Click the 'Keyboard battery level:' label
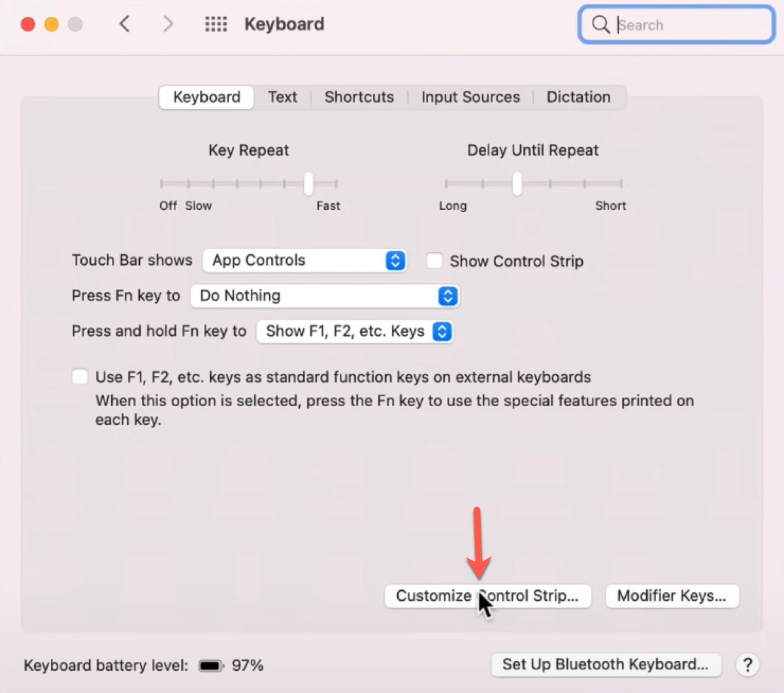784x693 pixels. [106, 666]
